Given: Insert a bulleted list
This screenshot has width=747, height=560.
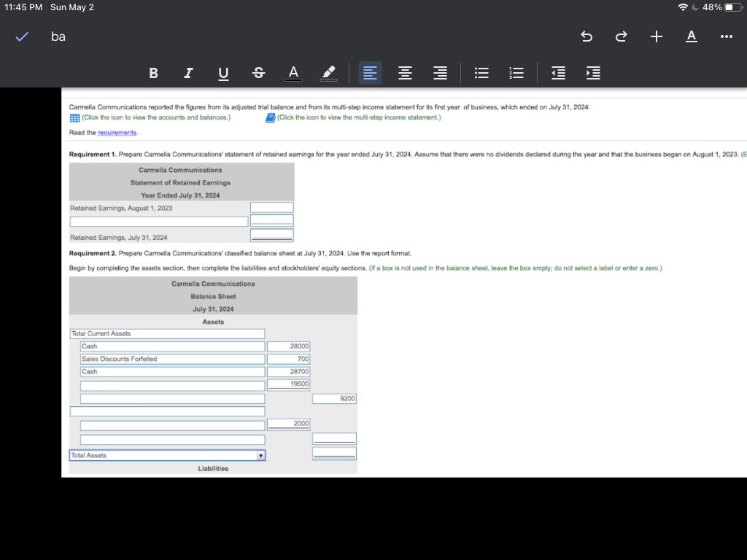Looking at the screenshot, I should (x=481, y=73).
